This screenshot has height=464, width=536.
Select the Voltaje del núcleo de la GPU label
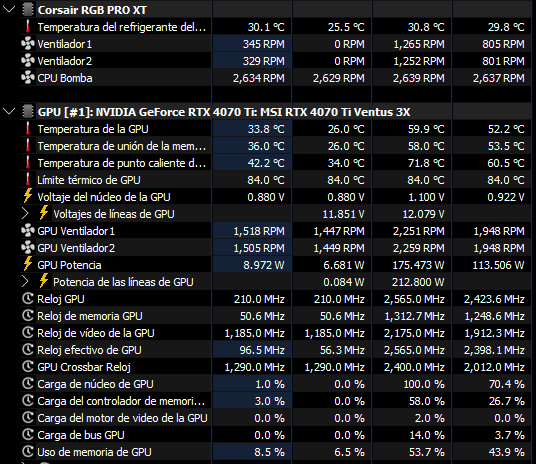104,197
